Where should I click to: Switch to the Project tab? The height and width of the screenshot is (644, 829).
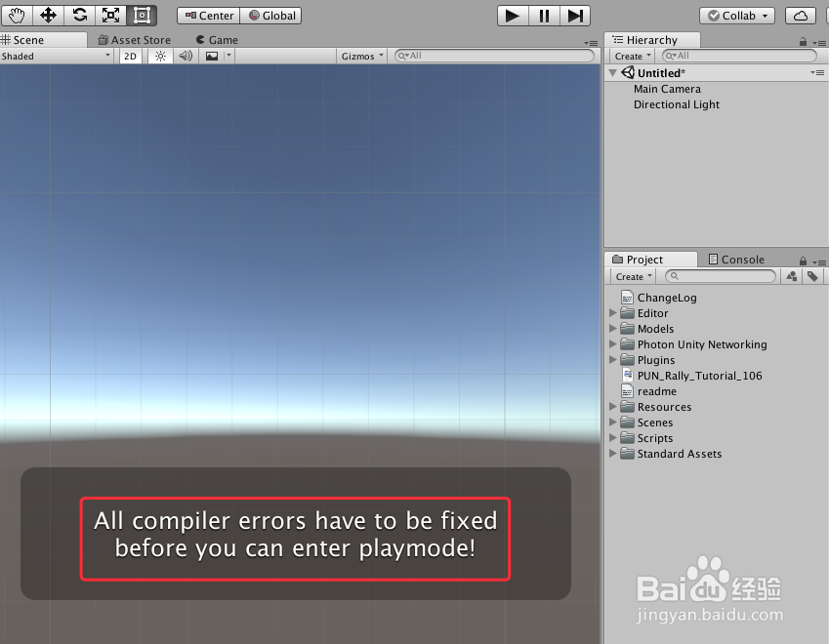pyautogui.click(x=652, y=260)
